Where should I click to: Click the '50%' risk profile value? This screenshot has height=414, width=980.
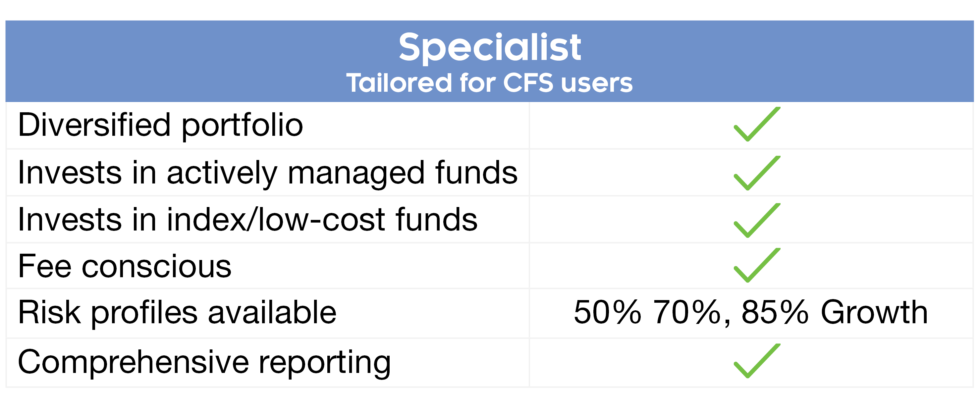coord(607,312)
